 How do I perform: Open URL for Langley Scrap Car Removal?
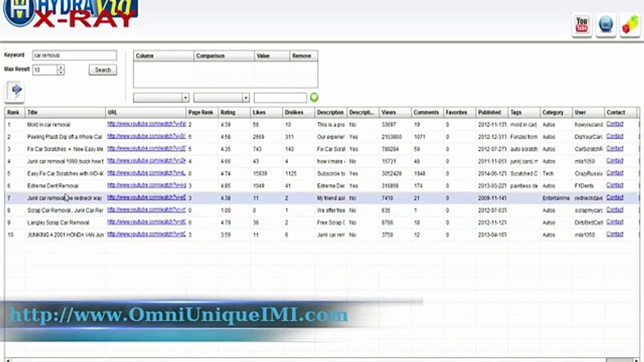click(x=146, y=222)
